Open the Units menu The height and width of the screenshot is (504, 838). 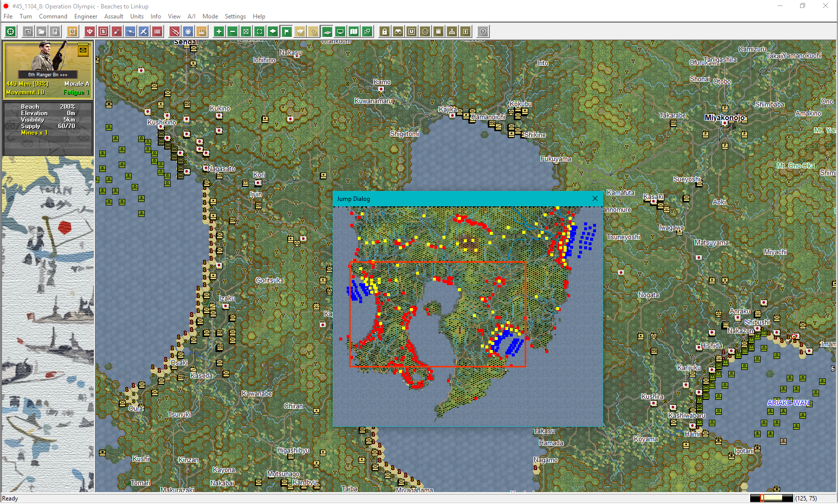pyautogui.click(x=137, y=16)
